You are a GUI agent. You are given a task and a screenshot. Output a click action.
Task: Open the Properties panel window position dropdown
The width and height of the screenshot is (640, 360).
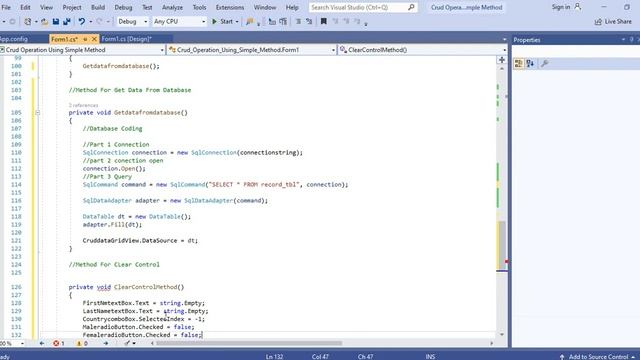(623, 40)
